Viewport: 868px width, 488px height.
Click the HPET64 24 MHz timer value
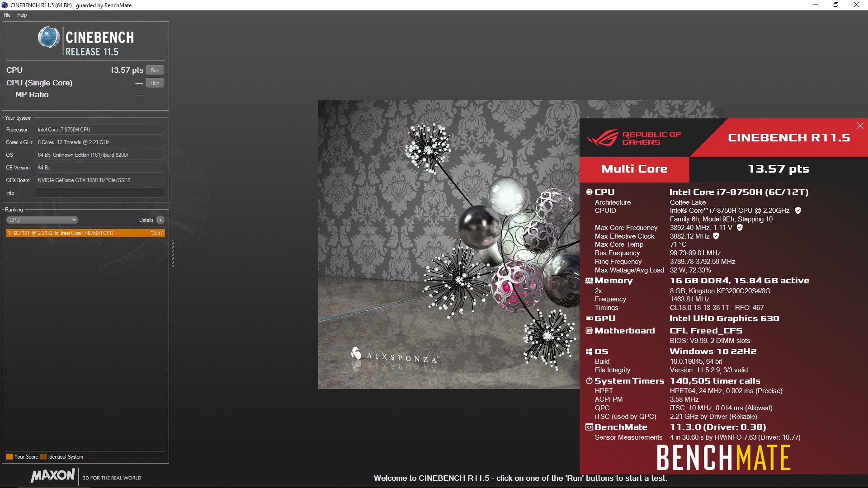point(726,391)
